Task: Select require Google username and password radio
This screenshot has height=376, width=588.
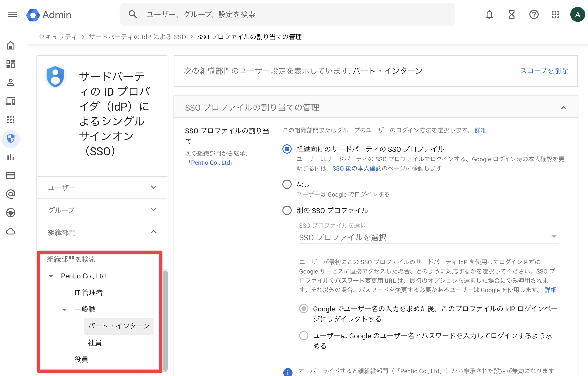Action: coord(304,336)
